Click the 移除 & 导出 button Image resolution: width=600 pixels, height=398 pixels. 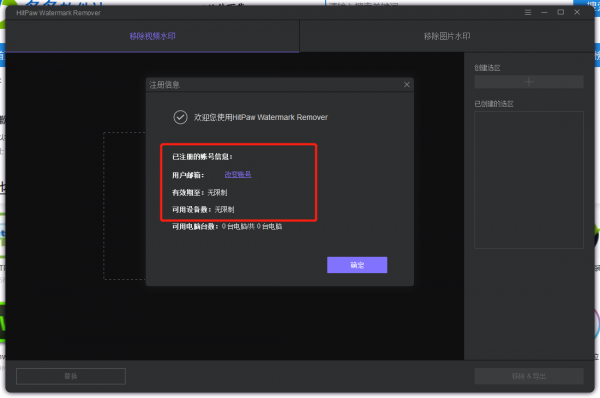(529, 376)
